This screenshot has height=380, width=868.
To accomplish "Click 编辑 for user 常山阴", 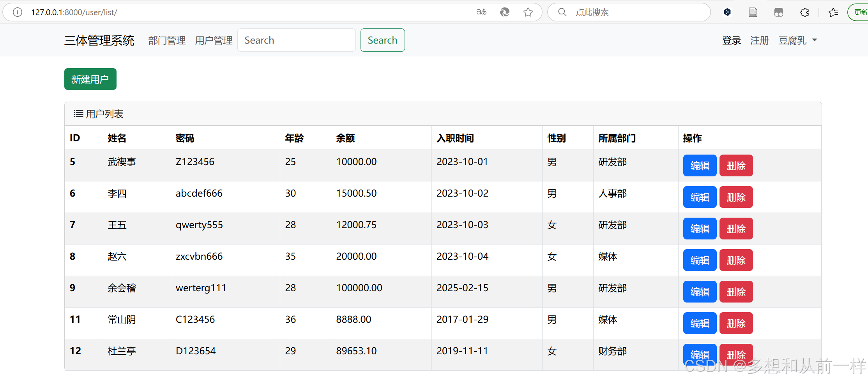I will click(x=700, y=323).
